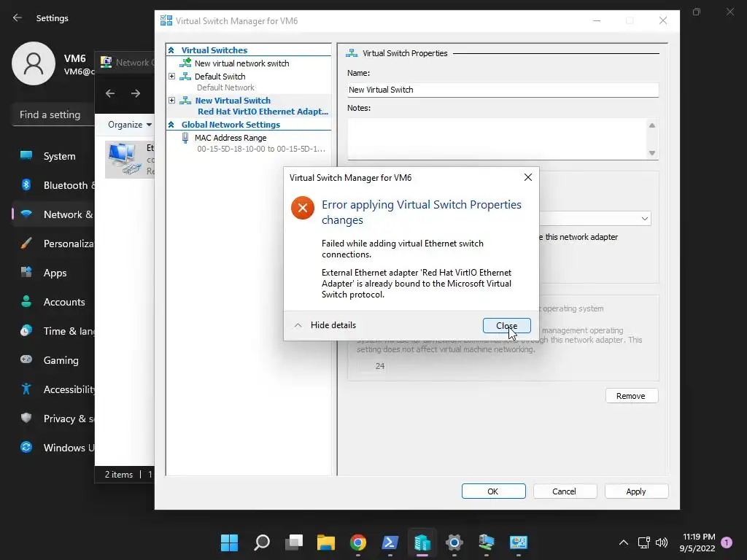Open Google Chrome from taskbar
This screenshot has height=560, width=747.
358,542
